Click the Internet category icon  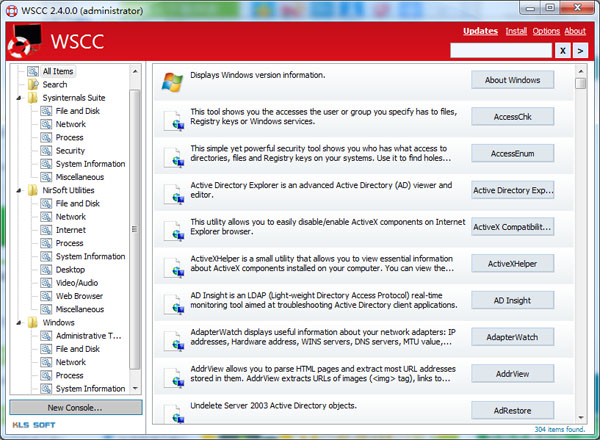click(46, 230)
